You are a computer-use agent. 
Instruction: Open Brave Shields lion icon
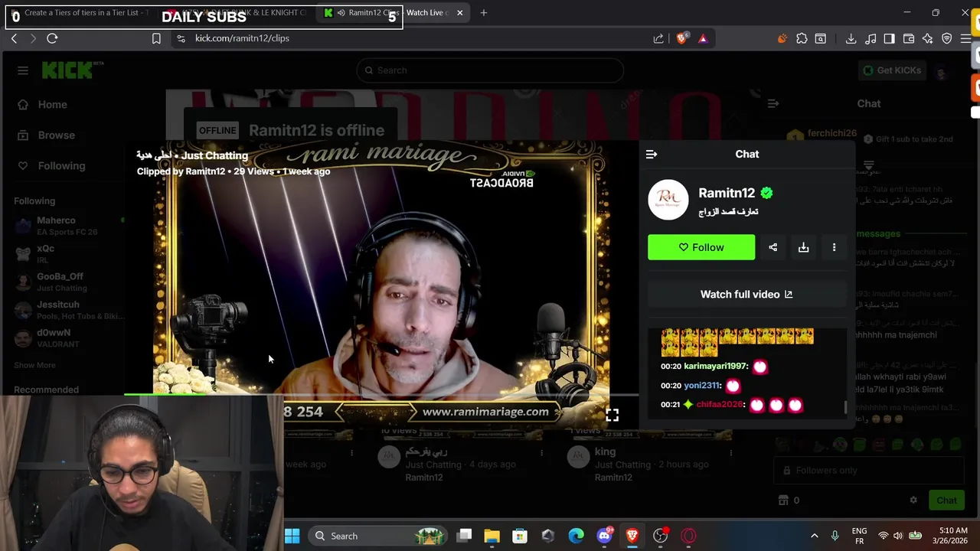681,38
